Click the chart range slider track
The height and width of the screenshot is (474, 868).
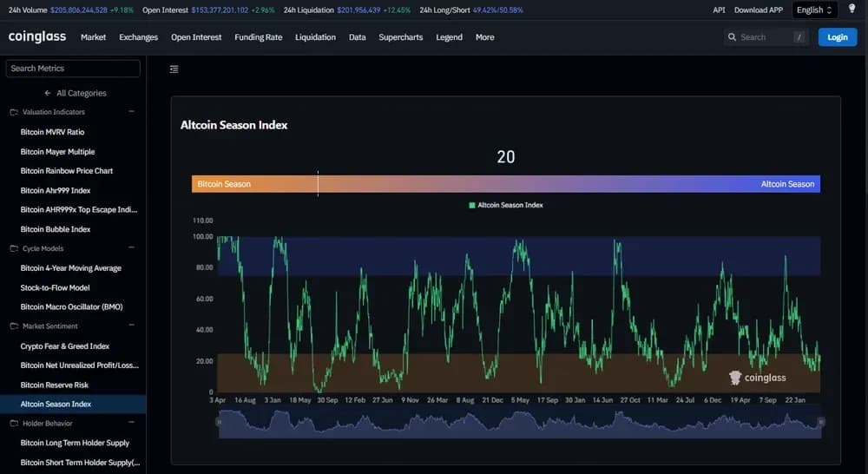(520, 424)
